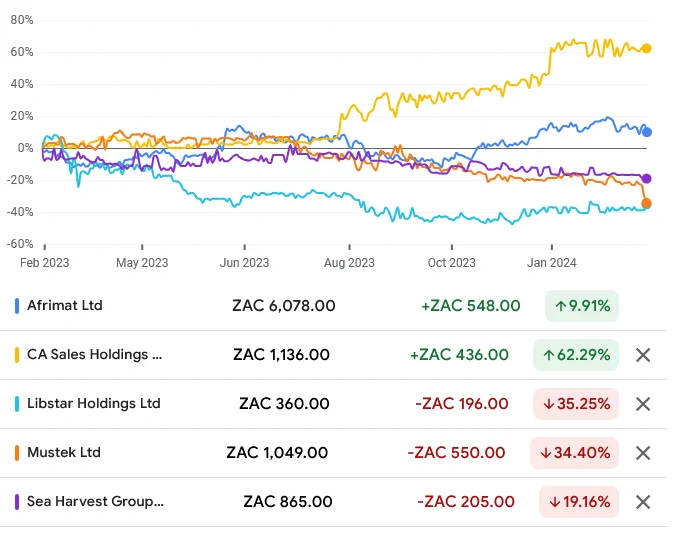The image size is (675, 540).
Task: Click the cyan Libstar color marker
Action: (x=17, y=404)
